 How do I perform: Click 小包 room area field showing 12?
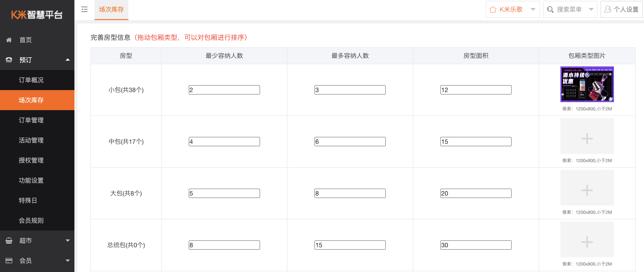(x=476, y=90)
